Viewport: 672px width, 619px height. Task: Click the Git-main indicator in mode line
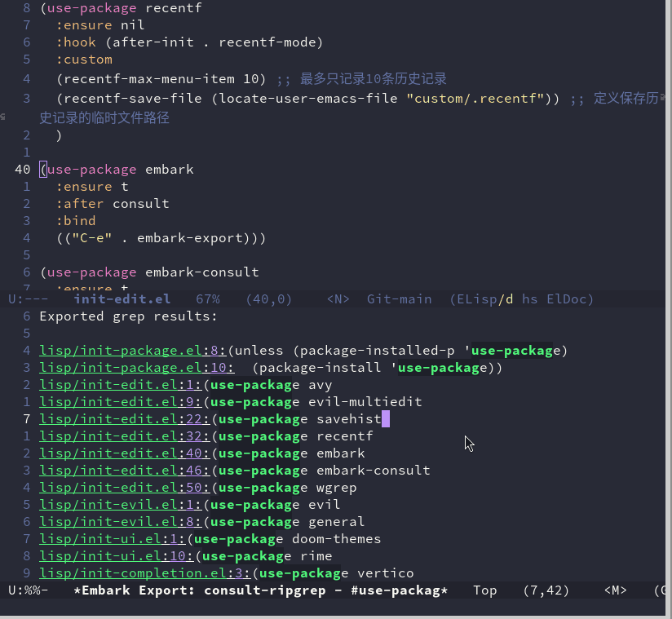point(400,299)
